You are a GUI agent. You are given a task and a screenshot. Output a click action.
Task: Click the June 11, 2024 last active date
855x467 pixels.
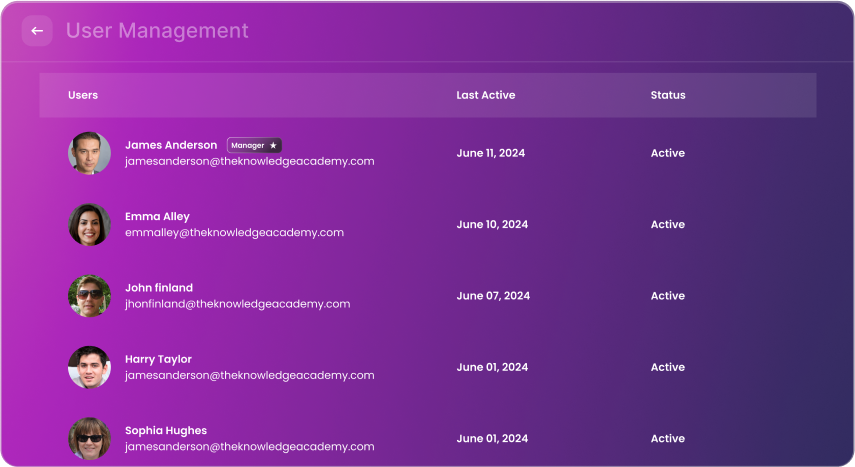490,153
